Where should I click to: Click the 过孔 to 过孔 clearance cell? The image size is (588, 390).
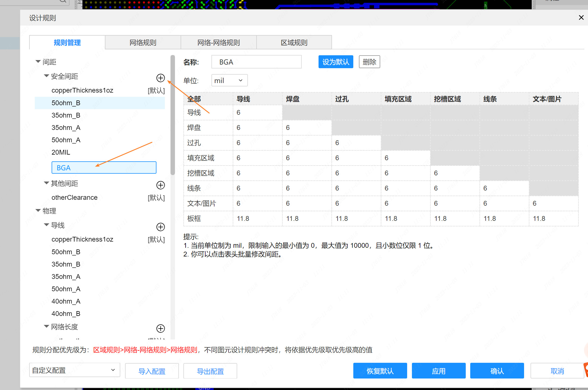pyautogui.click(x=356, y=143)
